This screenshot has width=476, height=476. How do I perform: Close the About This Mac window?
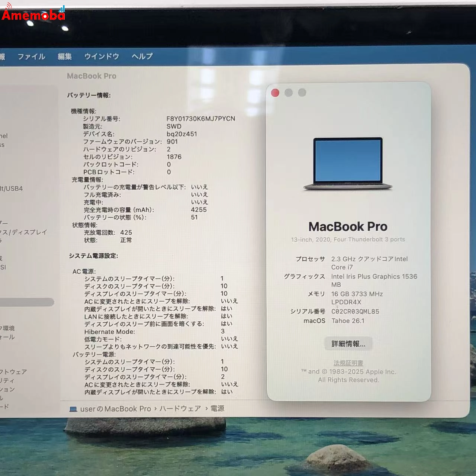click(275, 93)
